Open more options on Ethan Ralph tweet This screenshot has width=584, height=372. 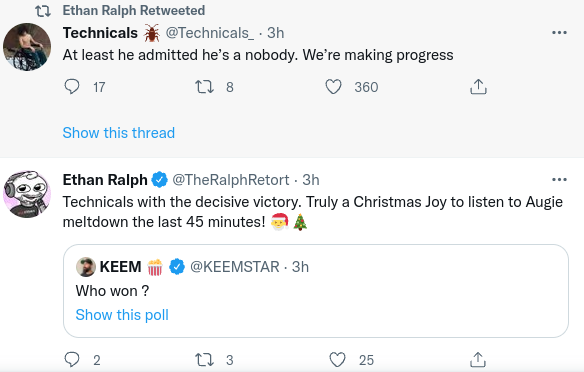coord(559,180)
